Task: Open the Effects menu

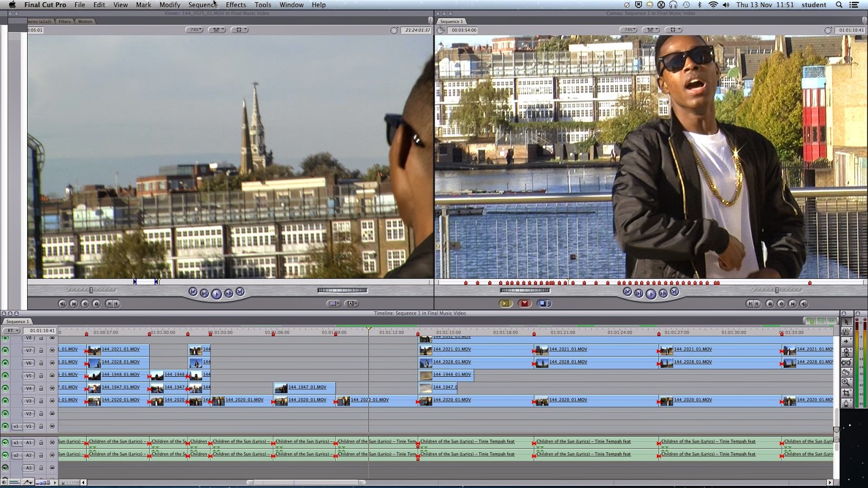Action: click(x=236, y=5)
